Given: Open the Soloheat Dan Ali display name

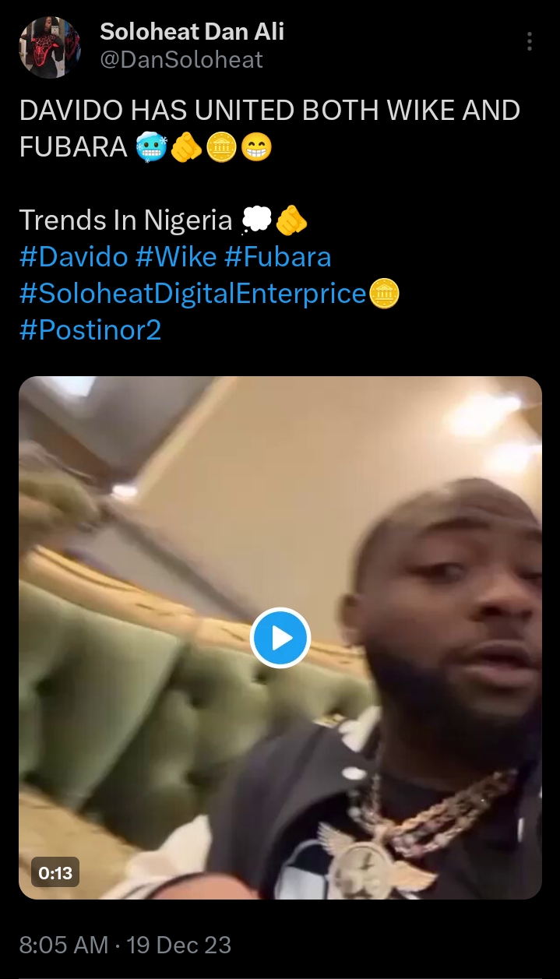Looking at the screenshot, I should [192, 32].
